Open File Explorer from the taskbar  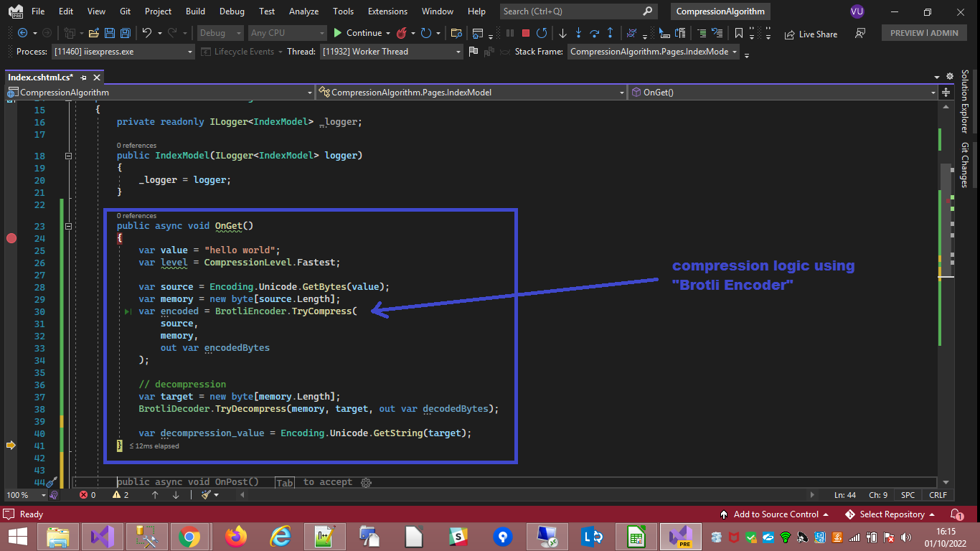pyautogui.click(x=58, y=537)
